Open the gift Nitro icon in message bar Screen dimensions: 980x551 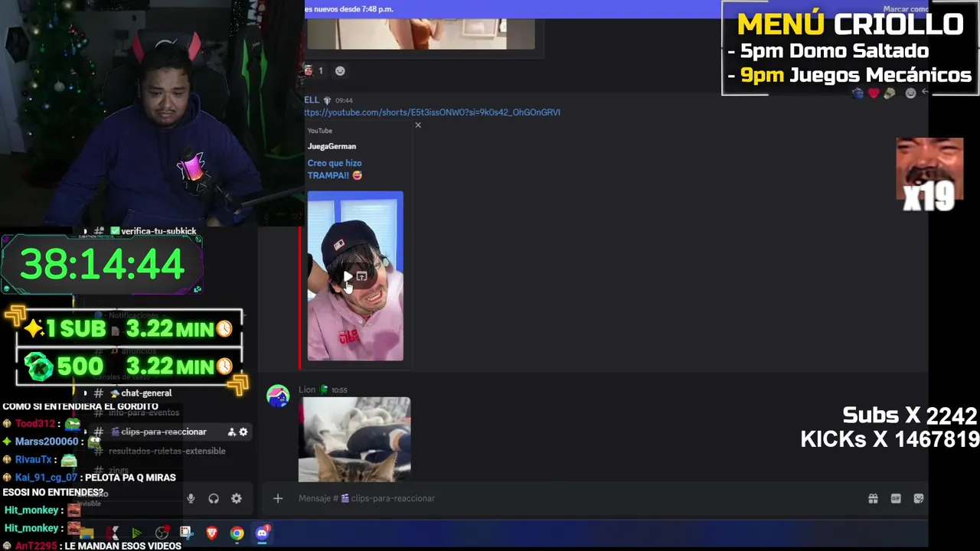(x=873, y=498)
